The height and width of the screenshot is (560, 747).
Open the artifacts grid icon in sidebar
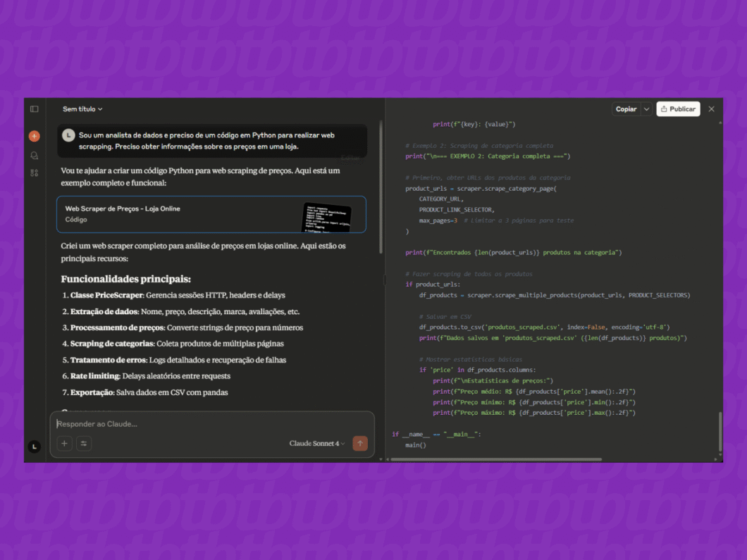(x=34, y=173)
